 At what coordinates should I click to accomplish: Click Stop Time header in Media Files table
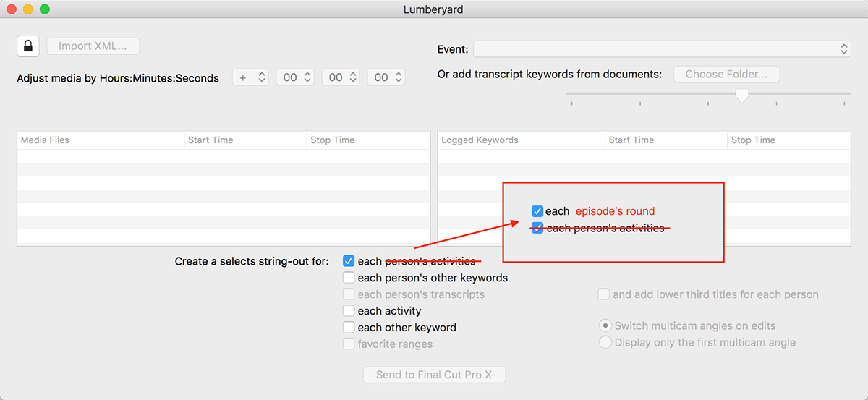[368, 140]
